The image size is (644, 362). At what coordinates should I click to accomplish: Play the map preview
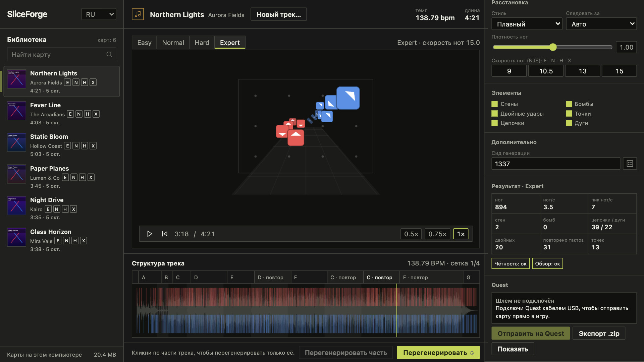click(150, 234)
